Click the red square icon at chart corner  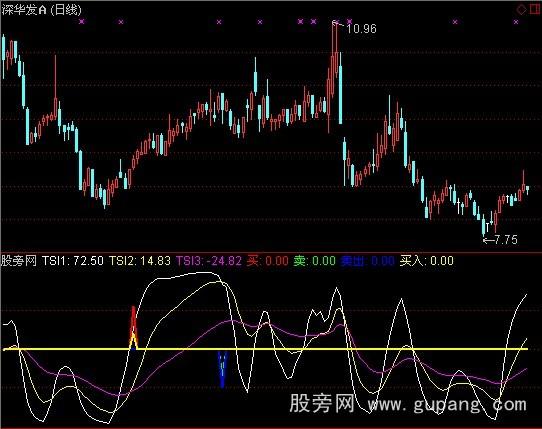535,10
